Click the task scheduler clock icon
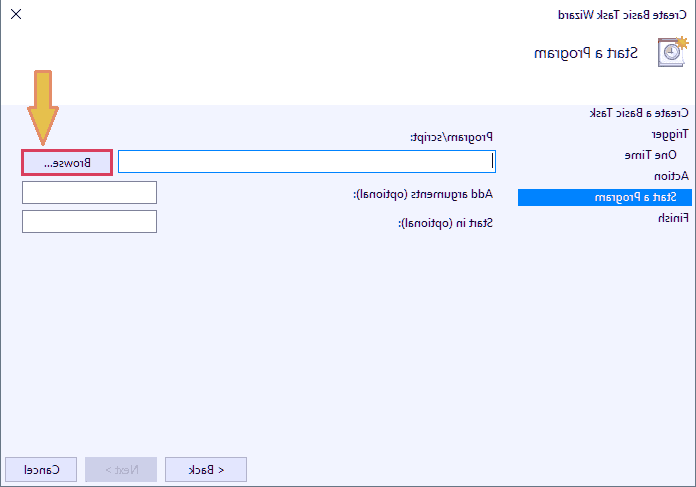Screen dimensions: 696x487 coord(672,52)
